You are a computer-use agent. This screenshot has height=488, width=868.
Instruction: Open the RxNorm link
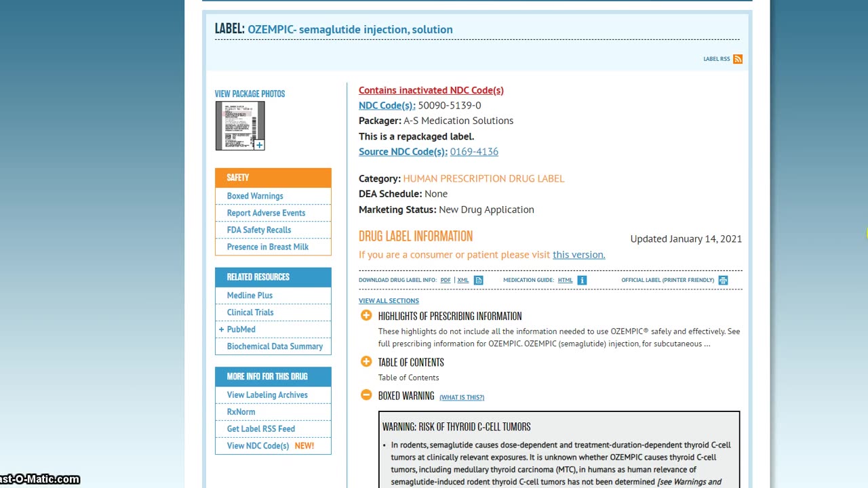[241, 412]
